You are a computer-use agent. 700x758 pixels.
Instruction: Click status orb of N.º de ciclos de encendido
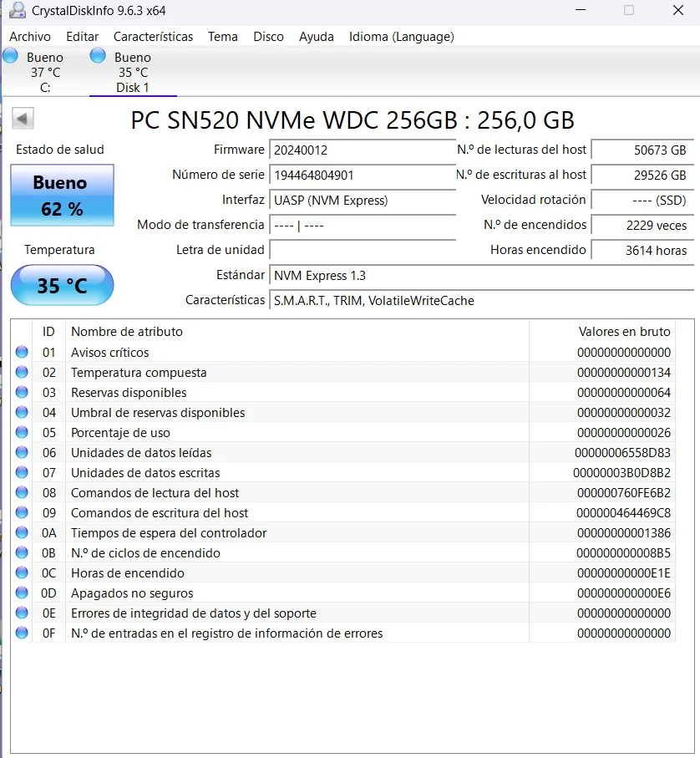click(22, 552)
